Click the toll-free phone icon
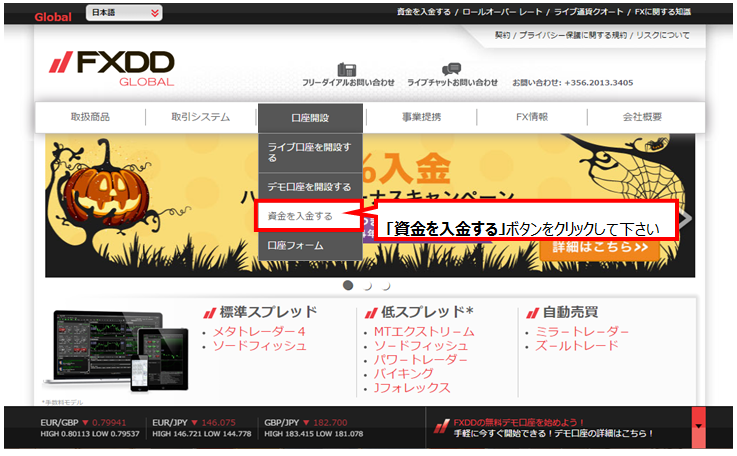Viewport: 737px width, 456px height. pyautogui.click(x=347, y=69)
